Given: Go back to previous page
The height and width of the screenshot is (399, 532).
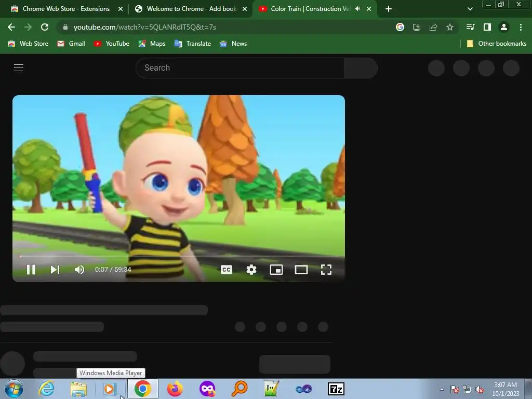Looking at the screenshot, I should 11,27.
